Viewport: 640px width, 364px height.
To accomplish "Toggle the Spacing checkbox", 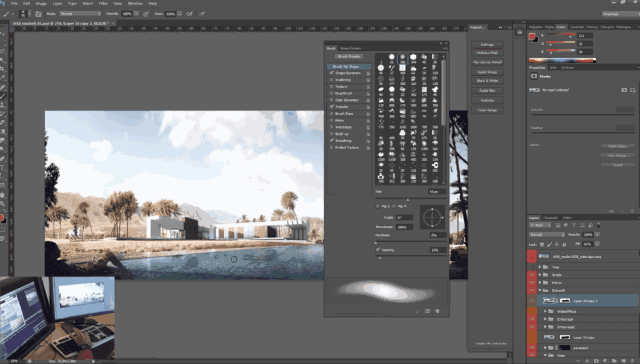I will coord(378,249).
